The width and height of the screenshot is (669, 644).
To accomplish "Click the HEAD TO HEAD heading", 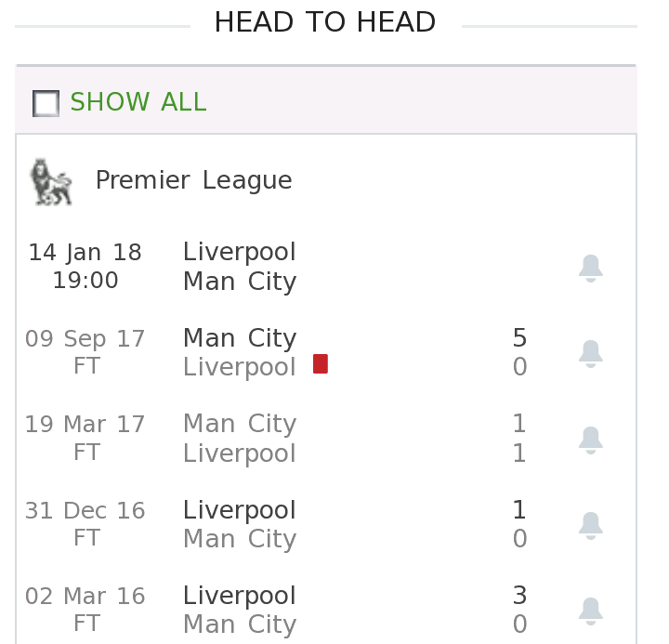I will (x=325, y=22).
